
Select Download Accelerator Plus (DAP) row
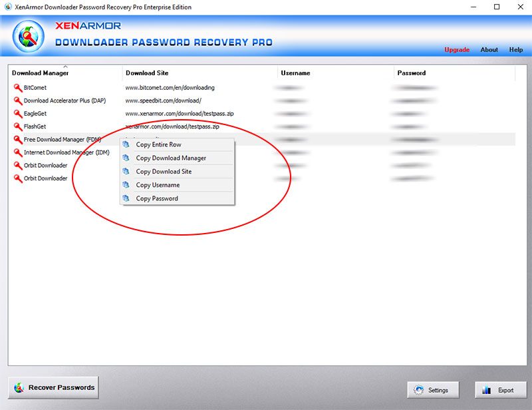pyautogui.click(x=65, y=101)
